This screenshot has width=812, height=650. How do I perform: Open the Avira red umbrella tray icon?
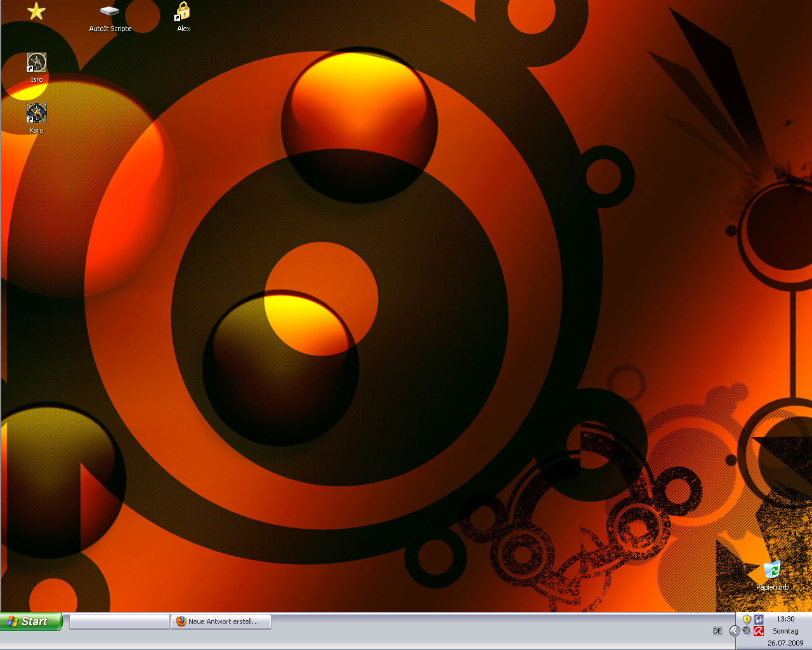(758, 630)
